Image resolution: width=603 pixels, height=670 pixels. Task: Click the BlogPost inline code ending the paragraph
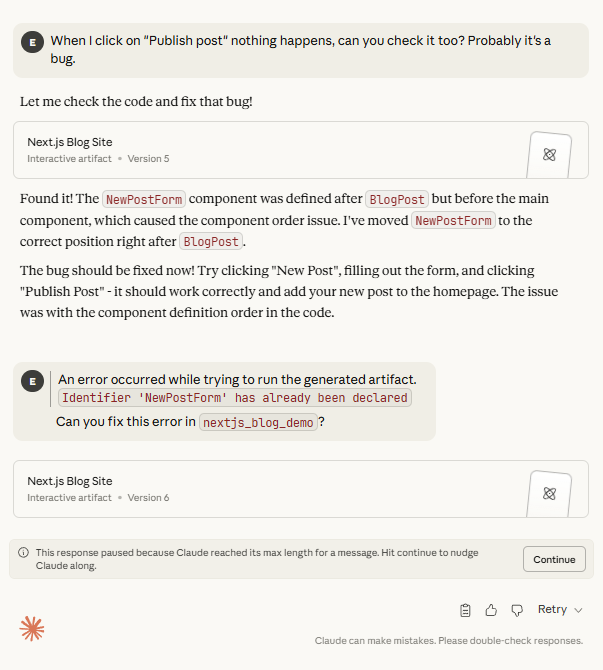click(211, 242)
